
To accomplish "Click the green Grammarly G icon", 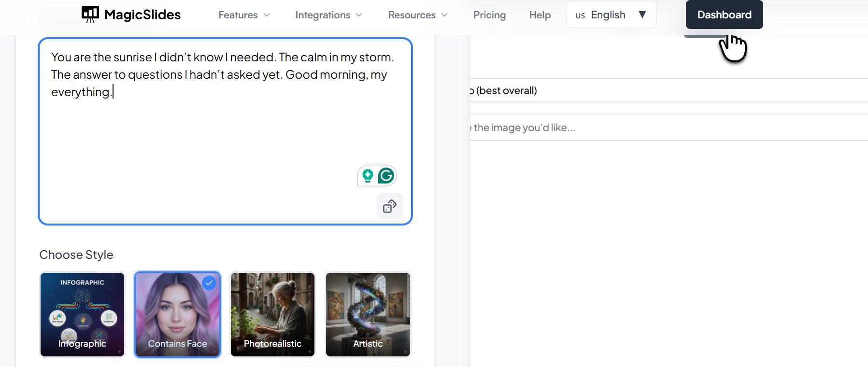I will point(386,176).
